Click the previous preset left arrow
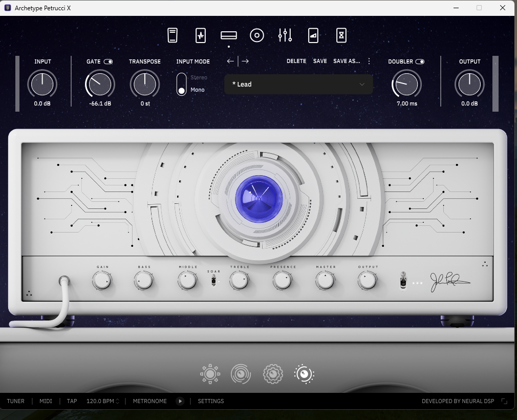 point(231,61)
